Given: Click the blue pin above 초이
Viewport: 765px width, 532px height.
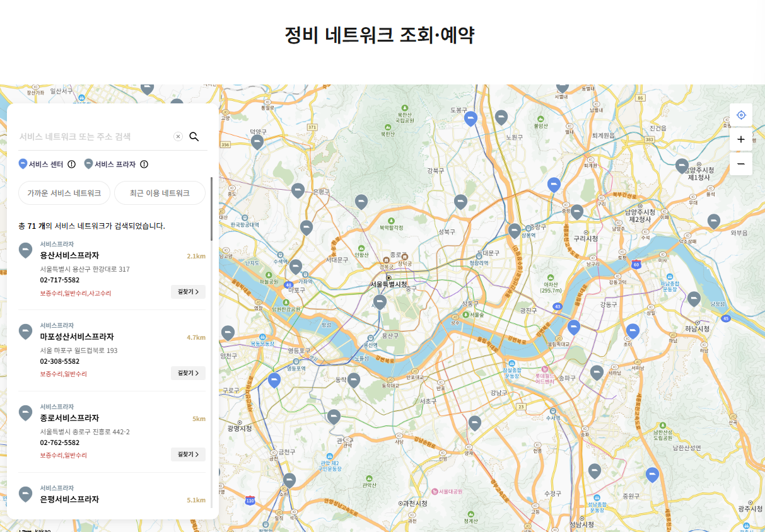Looking at the screenshot, I should (633, 332).
